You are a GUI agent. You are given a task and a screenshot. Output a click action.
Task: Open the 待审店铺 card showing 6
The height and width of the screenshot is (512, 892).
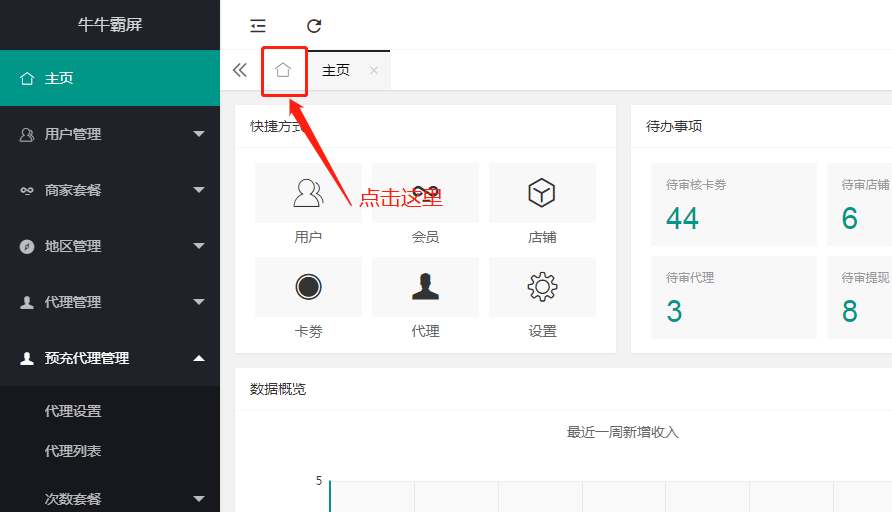[x=860, y=204]
